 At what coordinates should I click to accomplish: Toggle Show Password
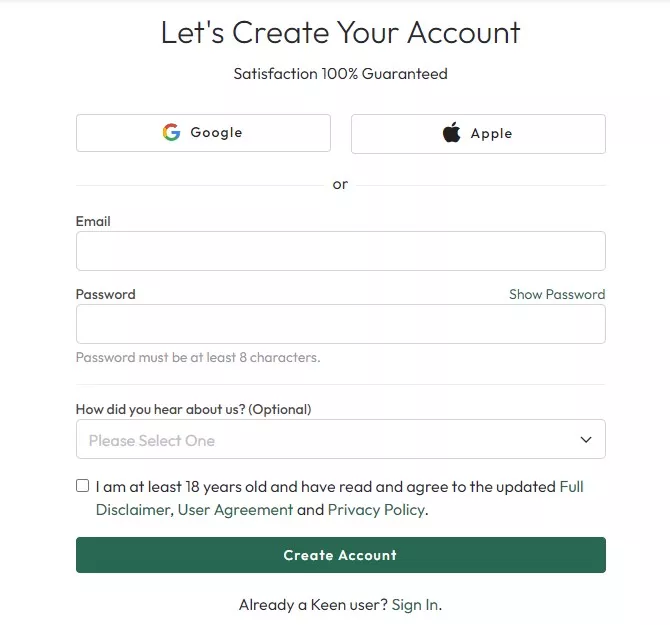click(x=556, y=294)
